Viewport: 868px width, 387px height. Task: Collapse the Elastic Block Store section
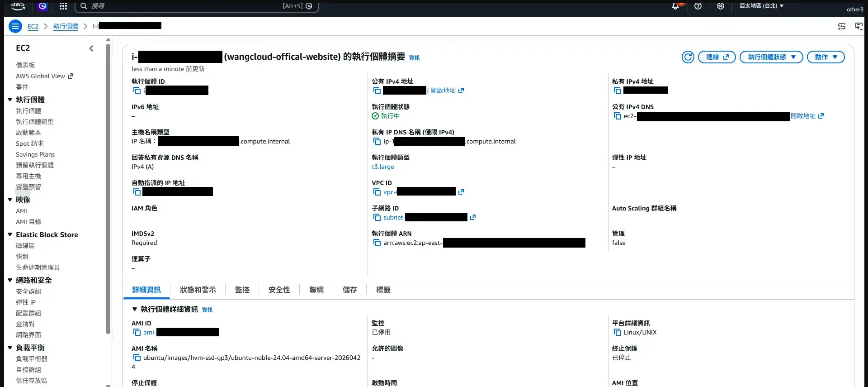pos(10,234)
